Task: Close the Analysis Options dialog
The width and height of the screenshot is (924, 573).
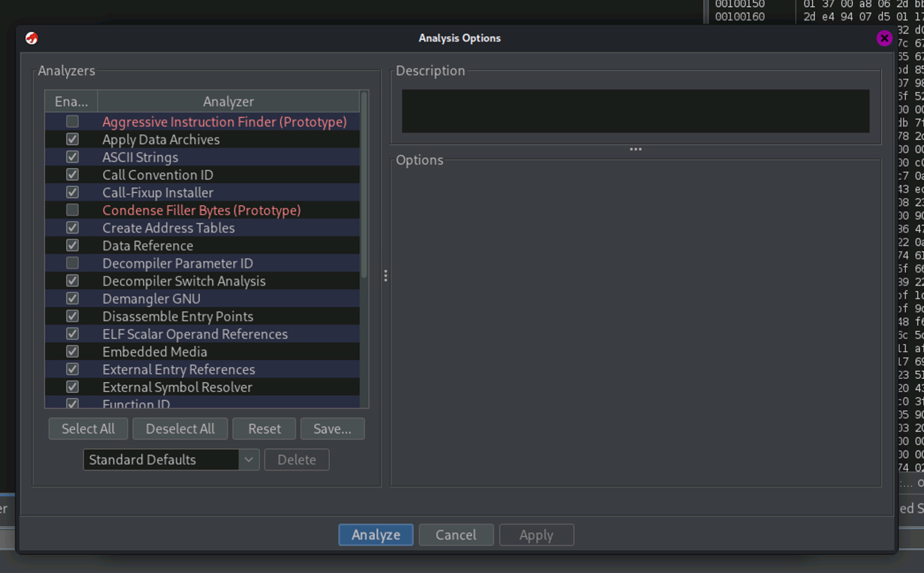Action: click(x=884, y=38)
